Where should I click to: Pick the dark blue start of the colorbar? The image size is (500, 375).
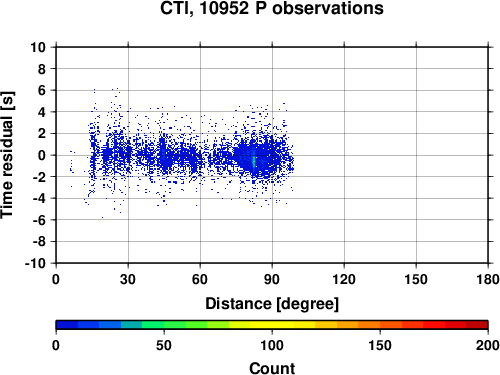point(67,325)
